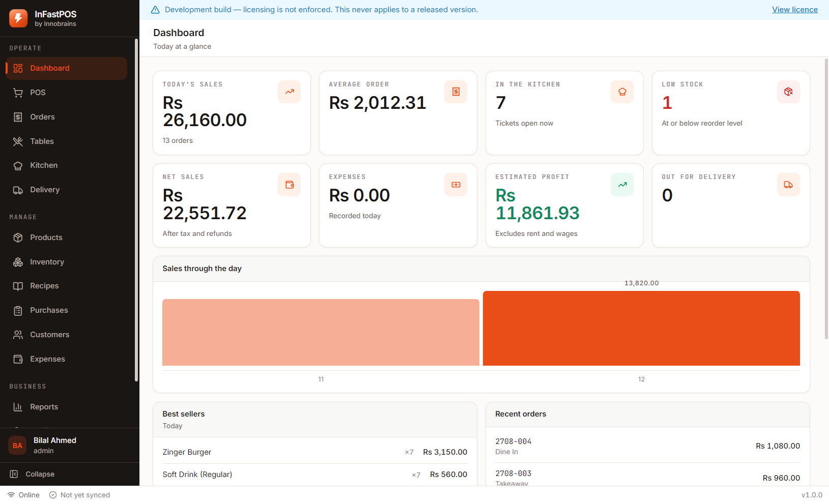Click the sidebar vertical scrollbar

tap(136, 210)
